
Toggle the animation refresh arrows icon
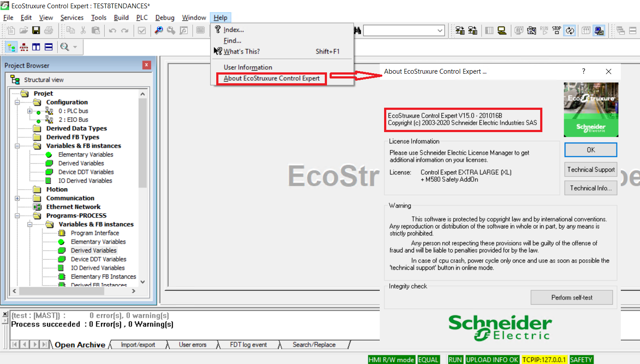point(570,30)
